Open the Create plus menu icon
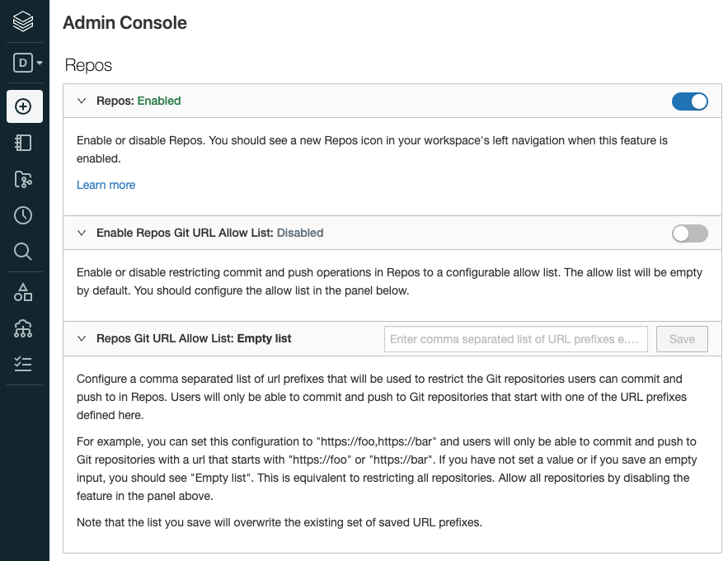The image size is (728, 561). (24, 106)
